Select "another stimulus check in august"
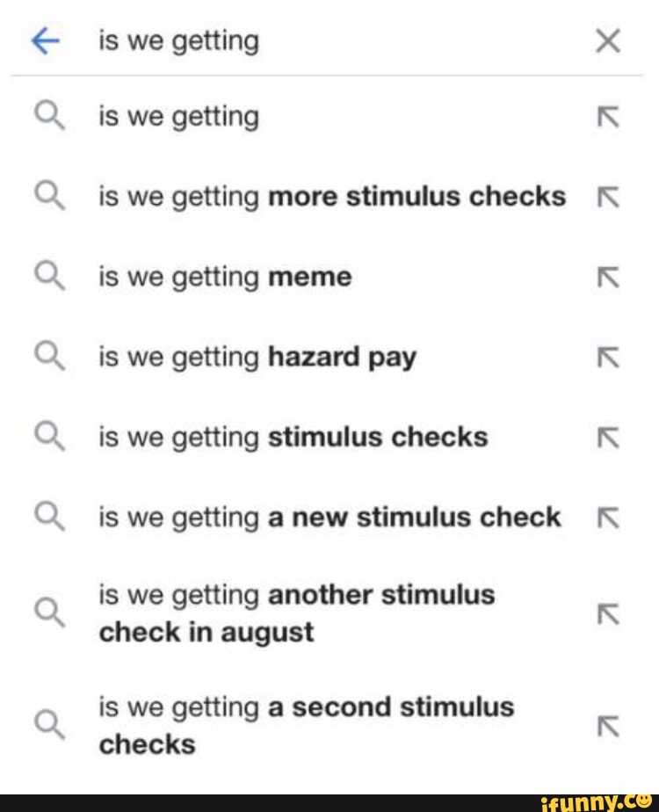Screen dimensions: 659x812 click(x=296, y=613)
